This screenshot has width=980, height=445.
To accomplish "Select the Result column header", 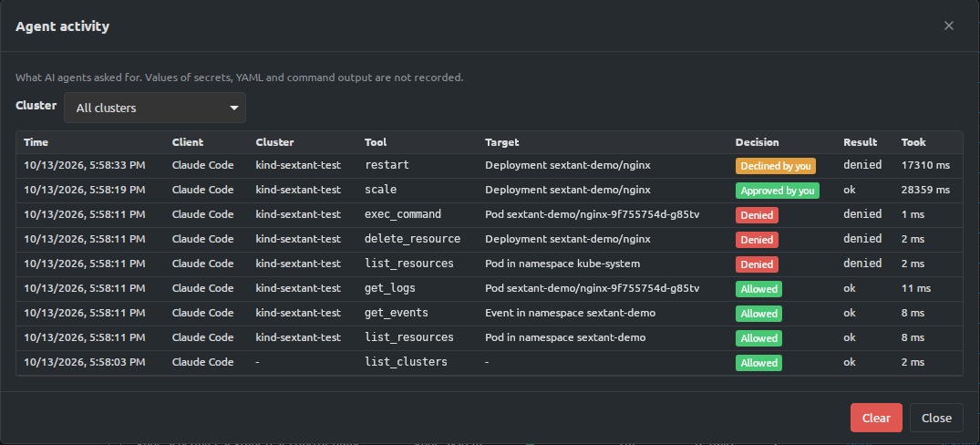I will click(860, 142).
